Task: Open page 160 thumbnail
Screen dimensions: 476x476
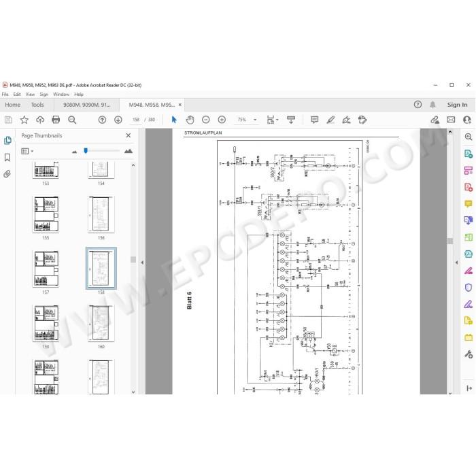Action: pyautogui.click(x=101, y=323)
